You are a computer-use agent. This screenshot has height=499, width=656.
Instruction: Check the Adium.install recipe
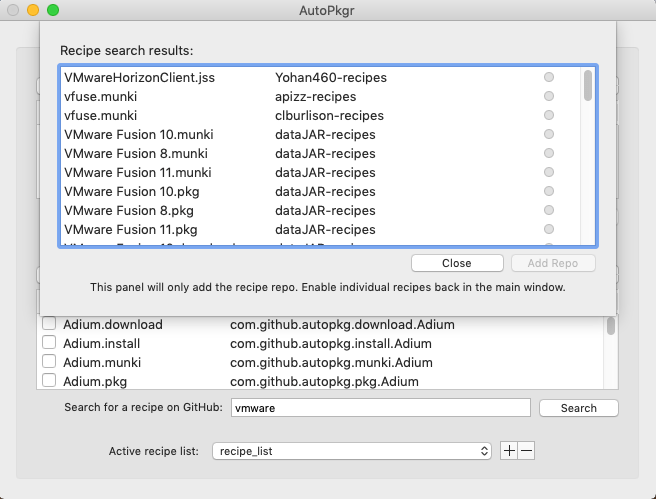[x=49, y=343]
